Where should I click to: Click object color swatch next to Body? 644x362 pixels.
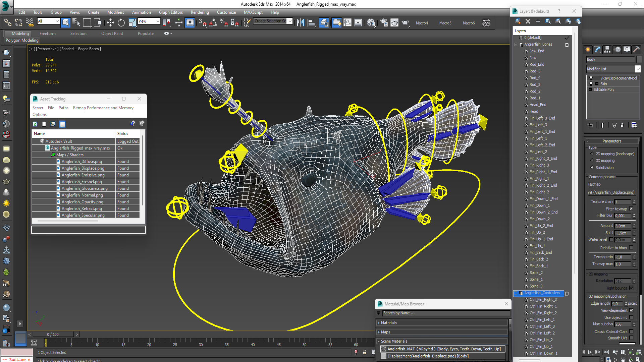[x=639, y=59]
